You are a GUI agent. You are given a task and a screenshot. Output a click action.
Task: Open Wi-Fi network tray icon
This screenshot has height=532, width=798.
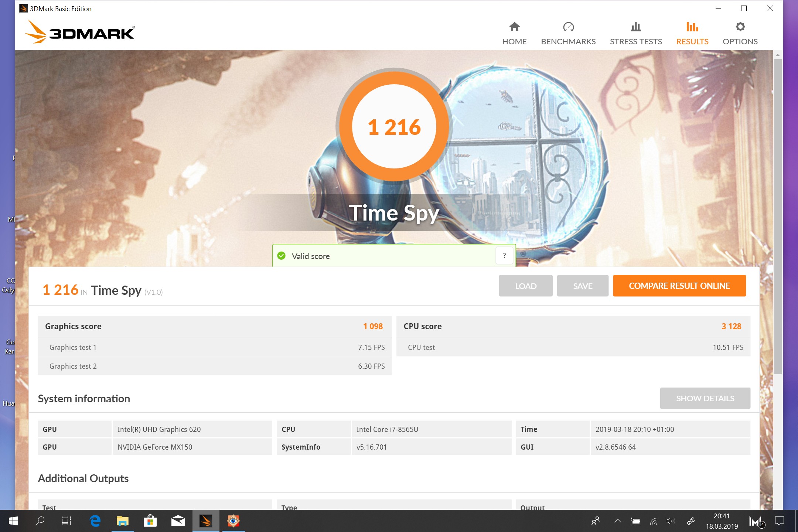tap(654, 521)
